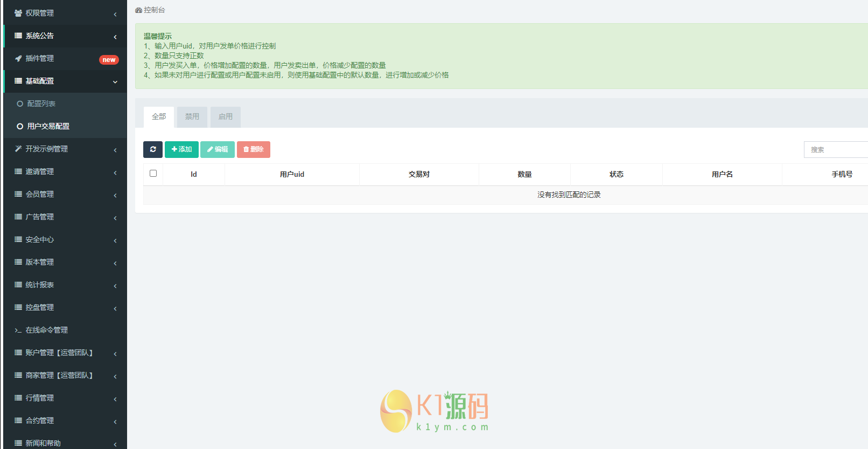
Task: Click the 控盘管理 list icon
Action: click(18, 307)
